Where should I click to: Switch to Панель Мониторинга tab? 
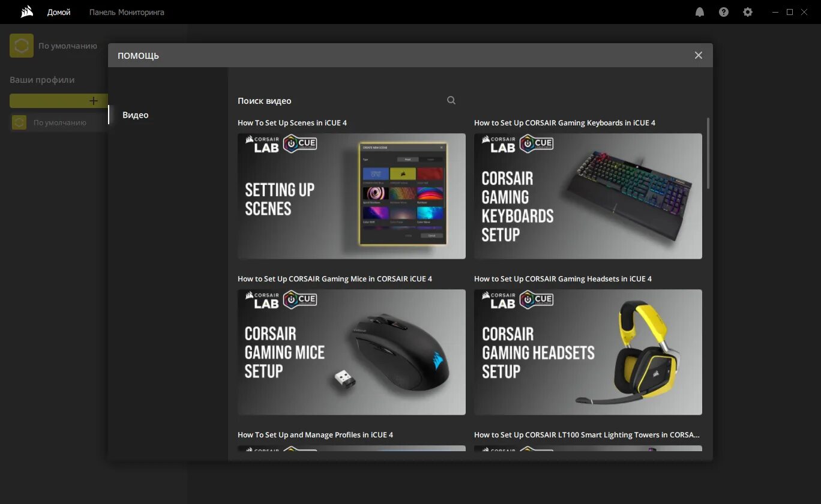(127, 12)
